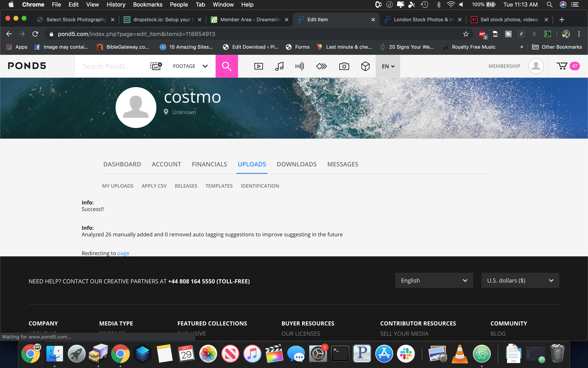Open Spotlight search in menu bar
This screenshot has width=588, height=368.
[550, 5]
